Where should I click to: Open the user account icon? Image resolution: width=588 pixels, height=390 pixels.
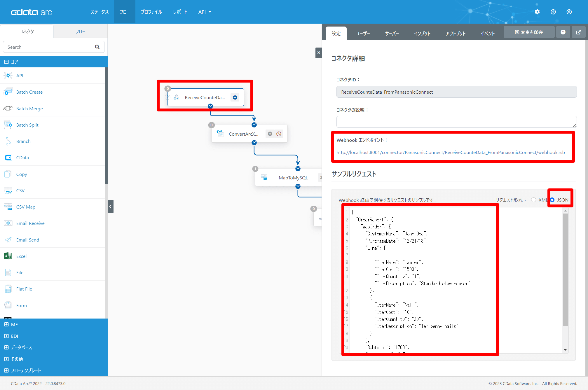pos(569,12)
